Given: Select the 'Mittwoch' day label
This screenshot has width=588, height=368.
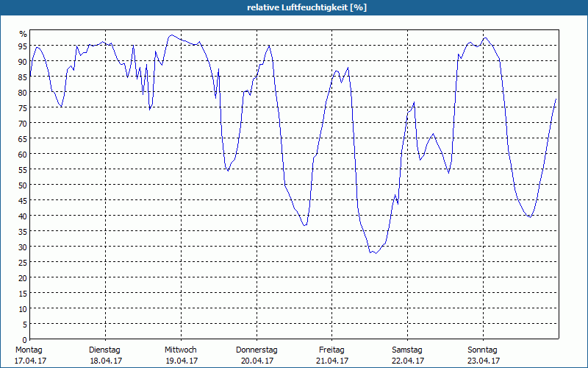Looking at the screenshot, I should [x=180, y=350].
